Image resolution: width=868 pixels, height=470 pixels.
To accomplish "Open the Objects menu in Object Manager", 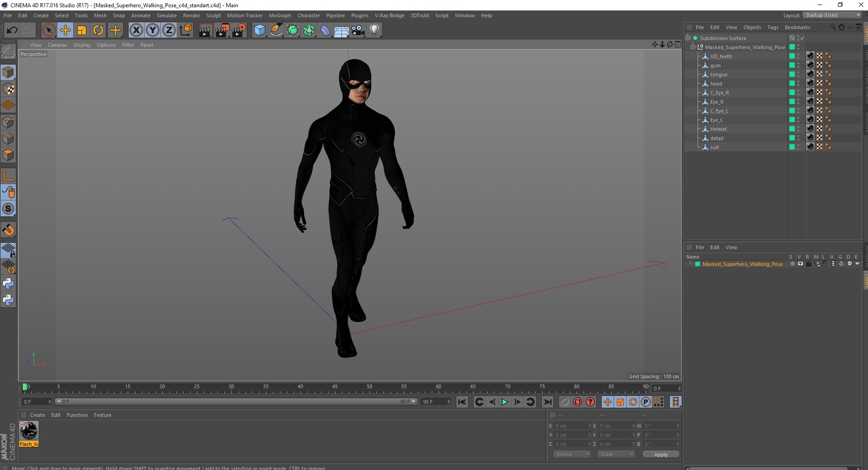I will click(752, 27).
